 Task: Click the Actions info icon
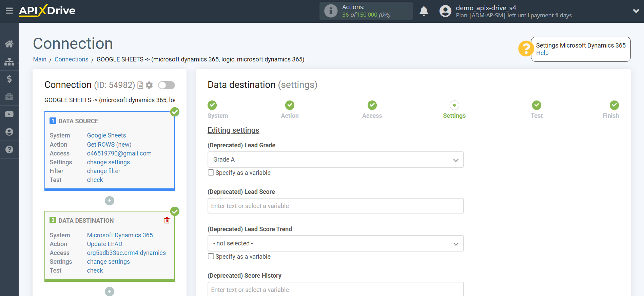coord(331,11)
